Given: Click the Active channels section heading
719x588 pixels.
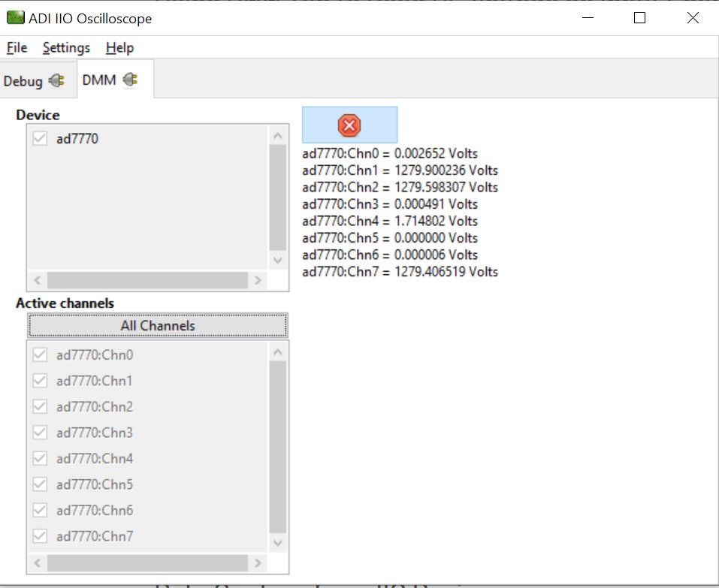Looking at the screenshot, I should click(65, 303).
